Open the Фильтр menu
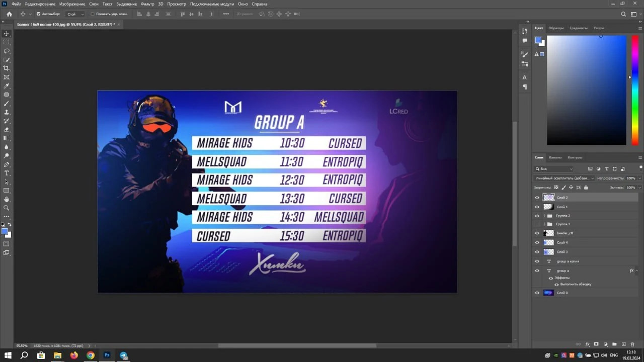The width and height of the screenshot is (644, 362). point(147,4)
